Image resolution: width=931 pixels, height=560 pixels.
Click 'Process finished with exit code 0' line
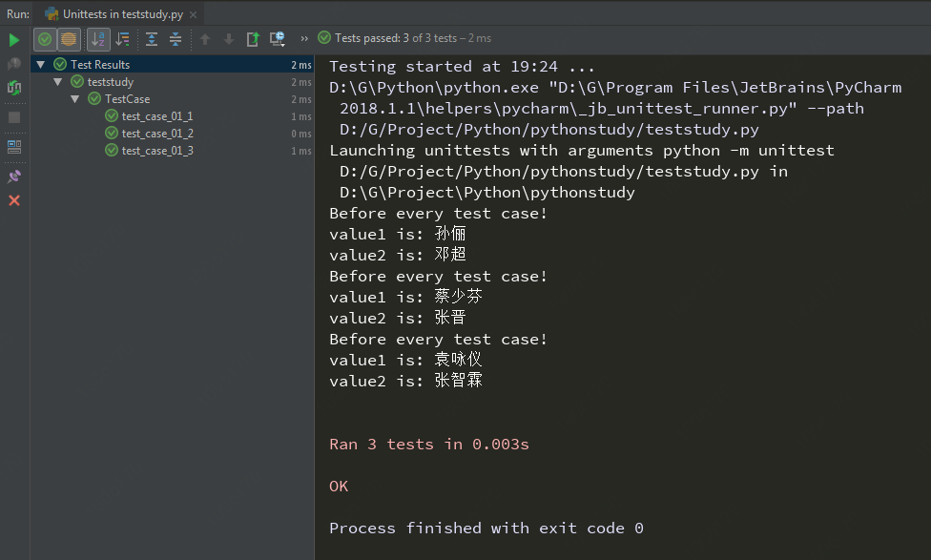click(486, 528)
